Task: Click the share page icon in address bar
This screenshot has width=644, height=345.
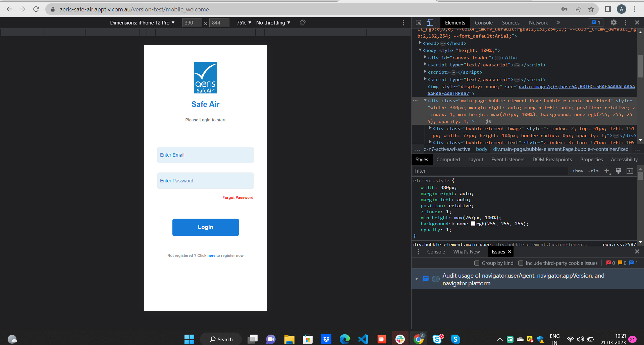Action: (578, 9)
